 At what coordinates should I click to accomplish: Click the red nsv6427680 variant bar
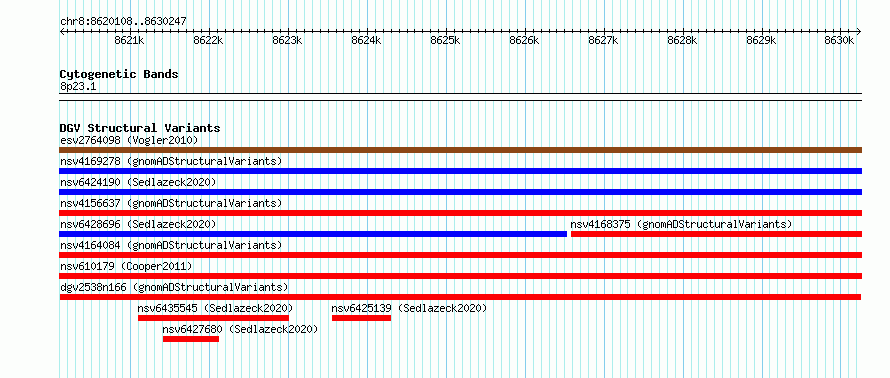point(191,339)
